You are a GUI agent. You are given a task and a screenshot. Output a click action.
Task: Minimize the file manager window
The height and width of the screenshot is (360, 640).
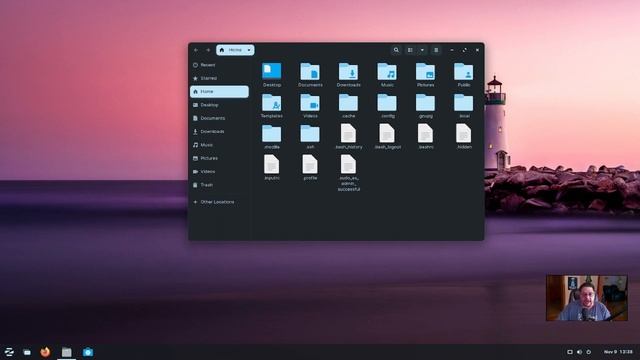click(452, 50)
